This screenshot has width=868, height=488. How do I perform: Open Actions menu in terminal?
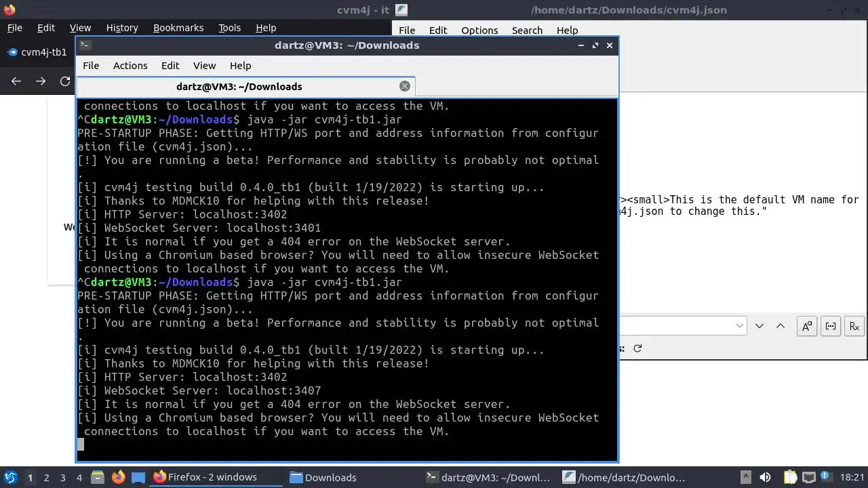pos(130,66)
